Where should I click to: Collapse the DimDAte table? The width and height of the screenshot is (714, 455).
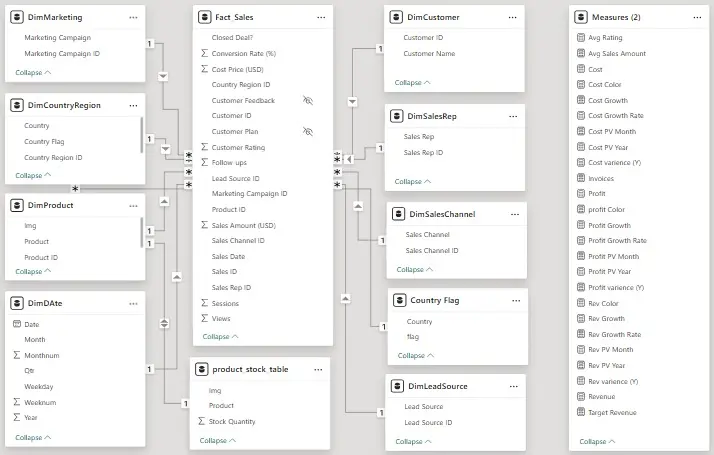(x=33, y=437)
